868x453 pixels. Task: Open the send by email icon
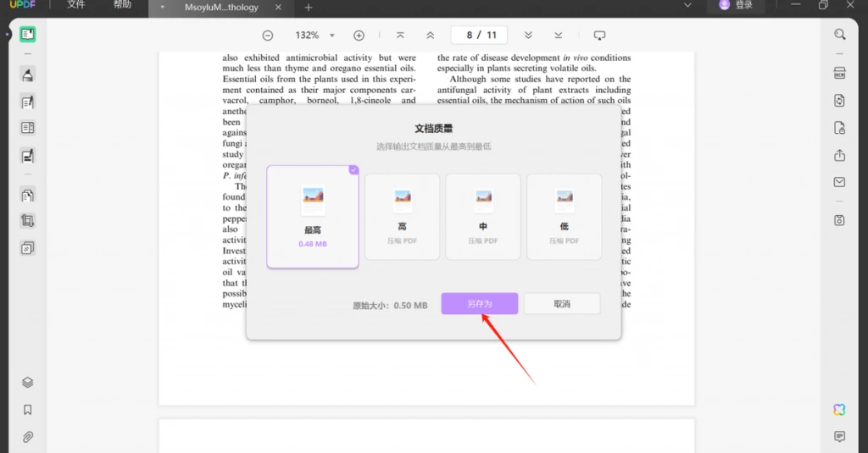click(x=840, y=182)
